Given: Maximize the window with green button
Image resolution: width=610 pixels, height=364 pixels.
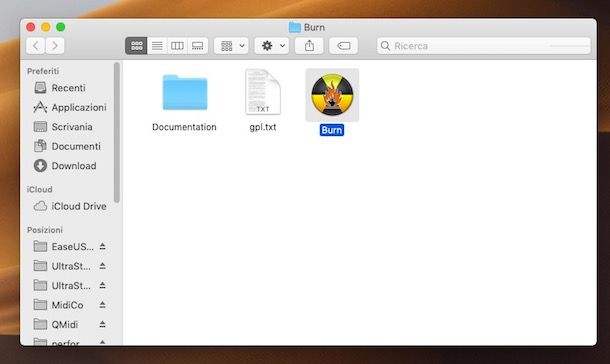Looking at the screenshot, I should (x=61, y=27).
